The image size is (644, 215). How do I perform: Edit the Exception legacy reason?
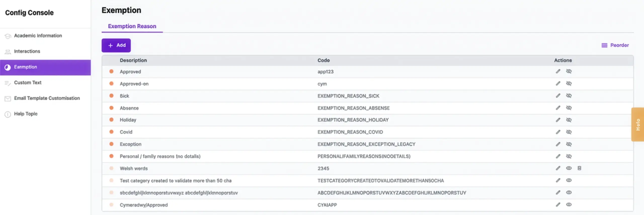click(x=558, y=144)
